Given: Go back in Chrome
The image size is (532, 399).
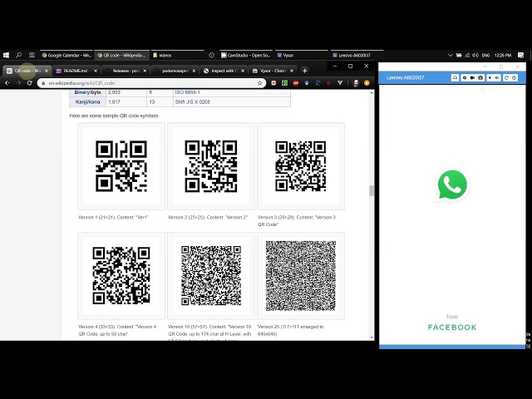Looking at the screenshot, I should click(7, 83).
